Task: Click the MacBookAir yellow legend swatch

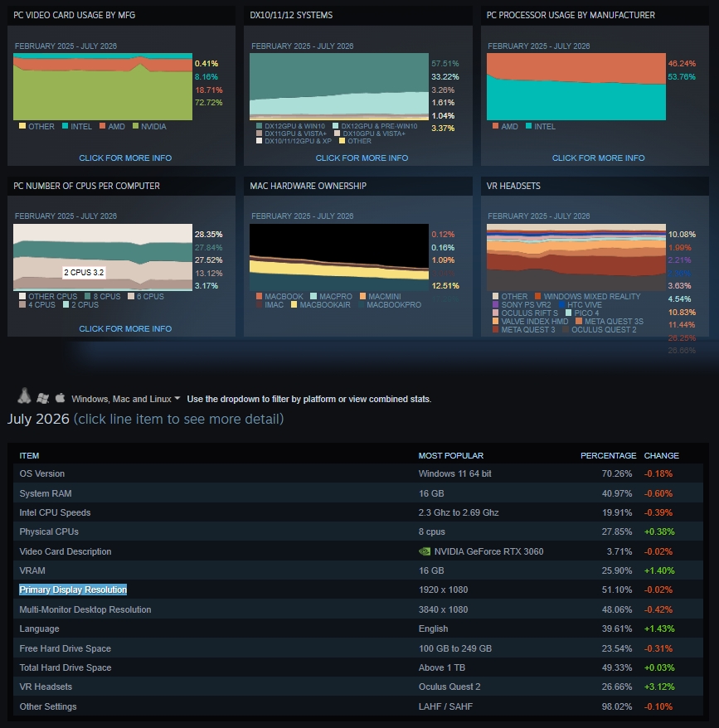Action: (294, 304)
